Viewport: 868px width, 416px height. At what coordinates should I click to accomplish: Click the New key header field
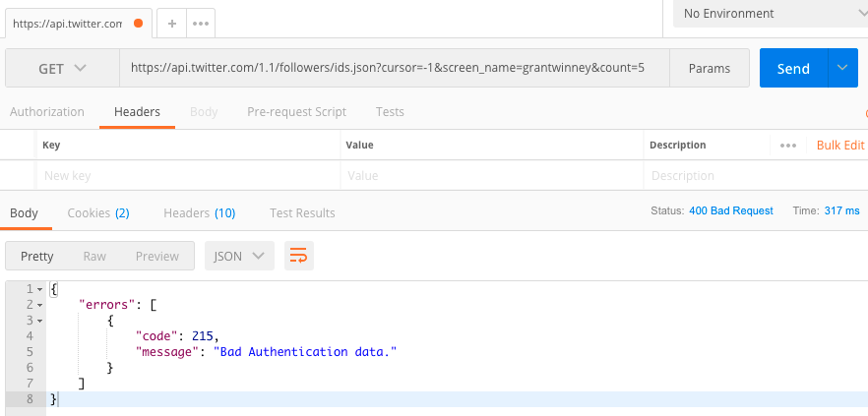tap(188, 176)
